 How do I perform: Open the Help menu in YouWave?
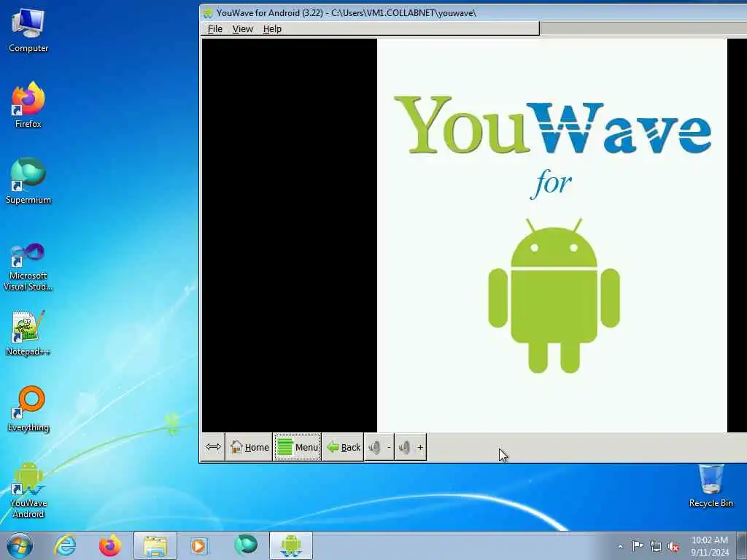click(x=272, y=29)
